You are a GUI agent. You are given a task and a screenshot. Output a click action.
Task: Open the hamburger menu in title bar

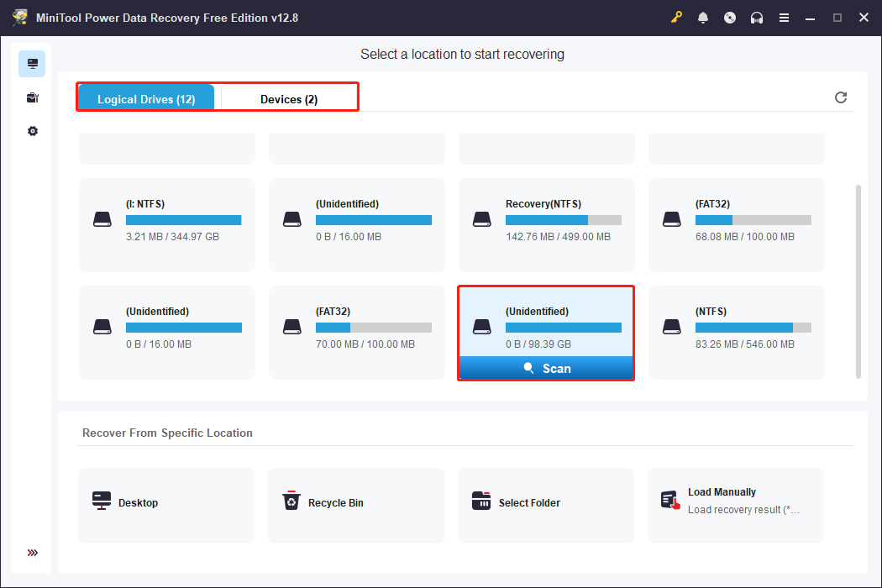point(784,17)
